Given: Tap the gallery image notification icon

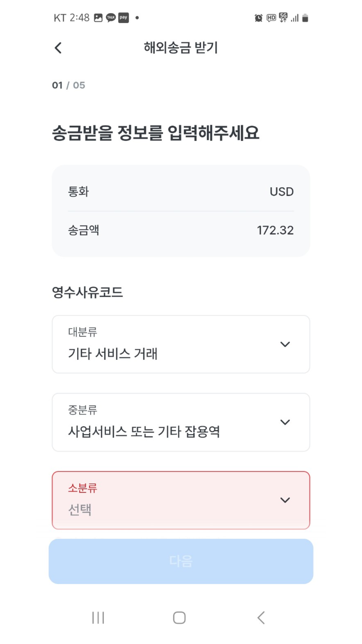Looking at the screenshot, I should [98, 17].
